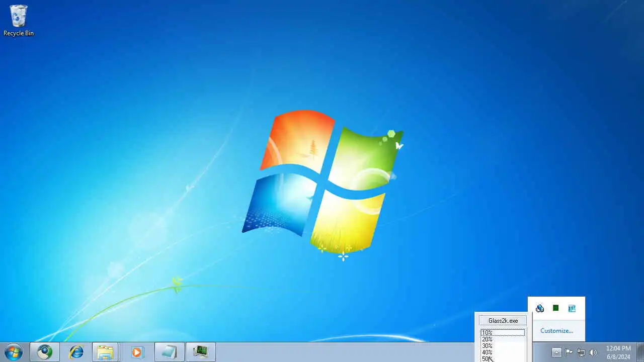Click the Customize... link in tray popup
The width and height of the screenshot is (644, 362).
click(556, 331)
